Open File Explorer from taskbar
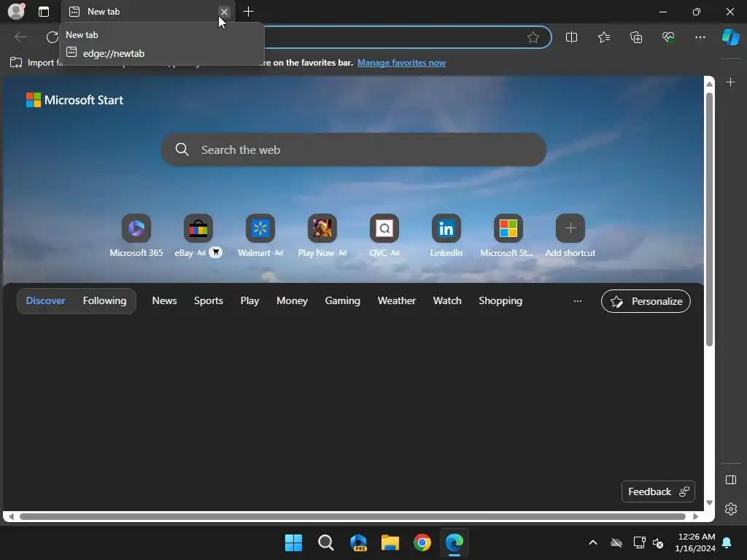Viewport: 747px width, 560px height. [390, 542]
